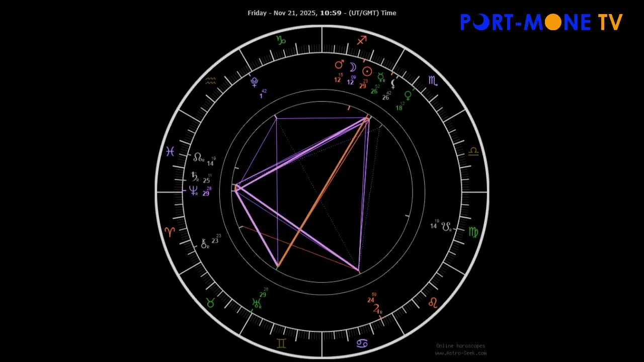Select the Gemini zodiac glyph

pyautogui.click(x=281, y=343)
